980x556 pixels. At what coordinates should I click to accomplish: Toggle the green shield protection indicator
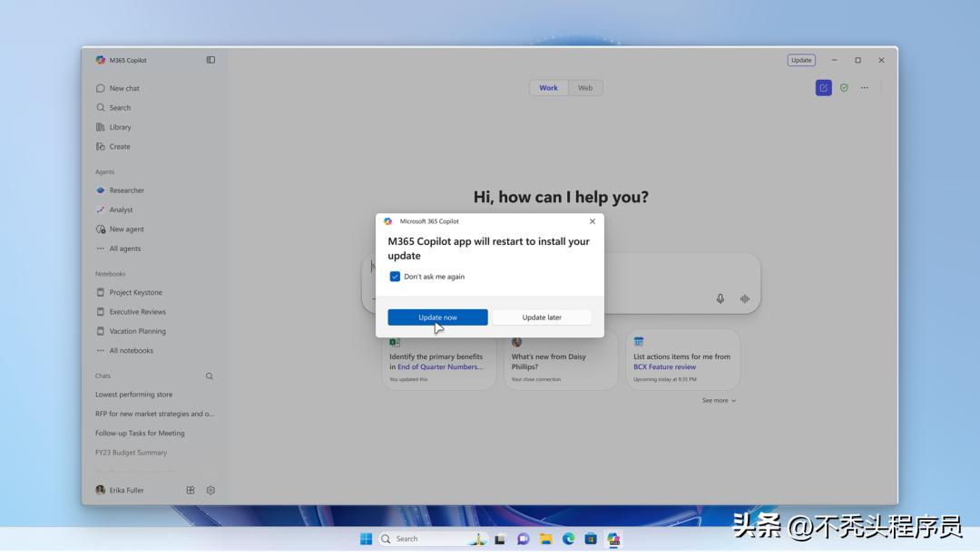[844, 87]
